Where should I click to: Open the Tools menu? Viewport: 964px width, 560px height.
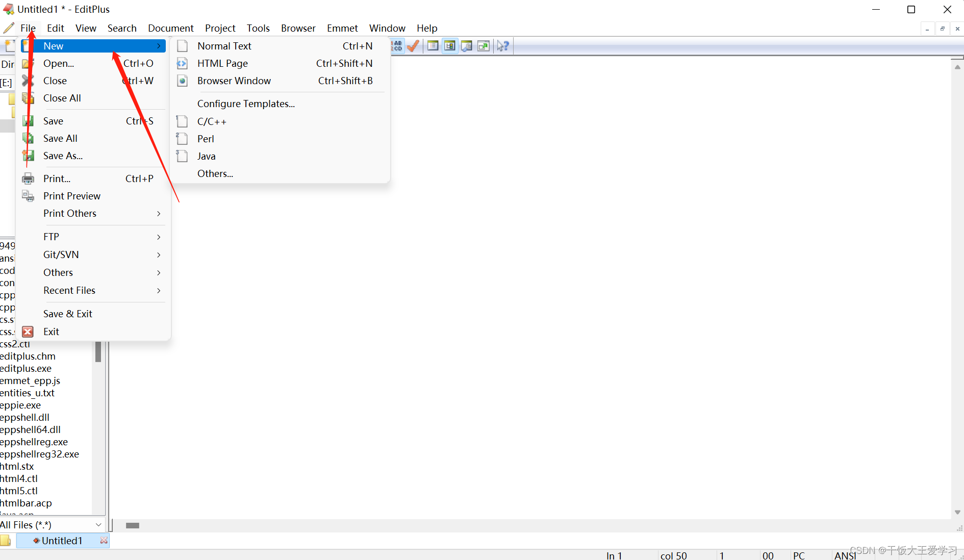258,28
